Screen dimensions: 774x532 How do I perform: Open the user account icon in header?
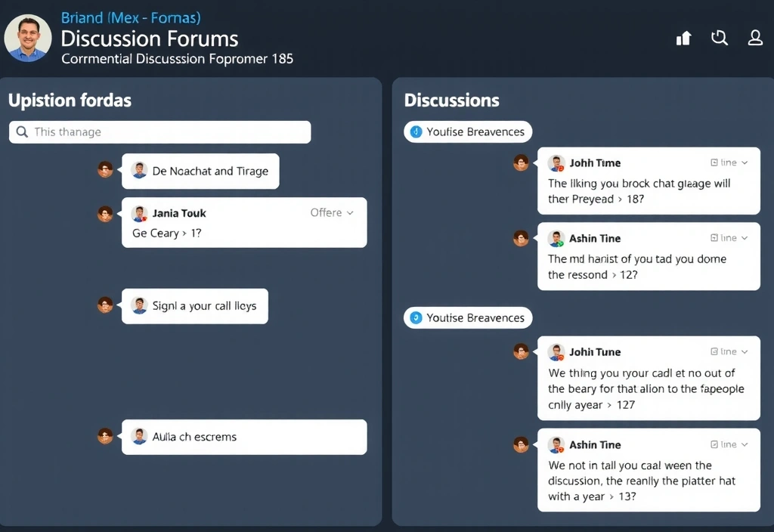click(754, 38)
